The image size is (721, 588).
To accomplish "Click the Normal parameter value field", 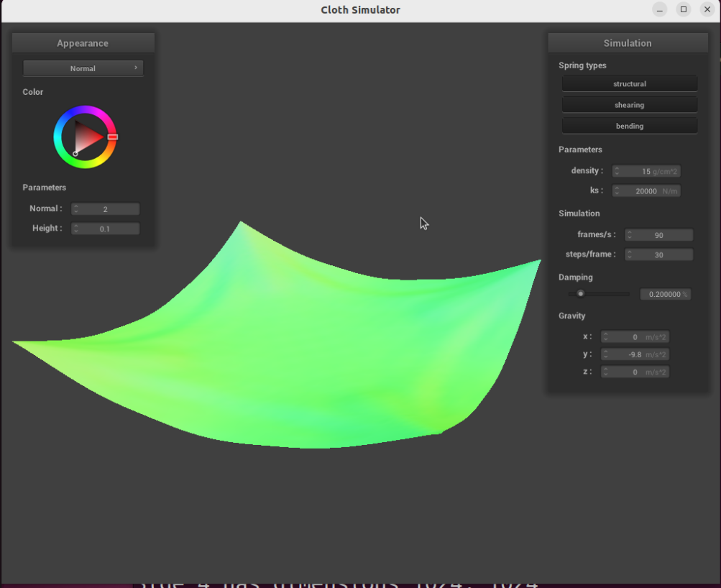I will pyautogui.click(x=105, y=209).
